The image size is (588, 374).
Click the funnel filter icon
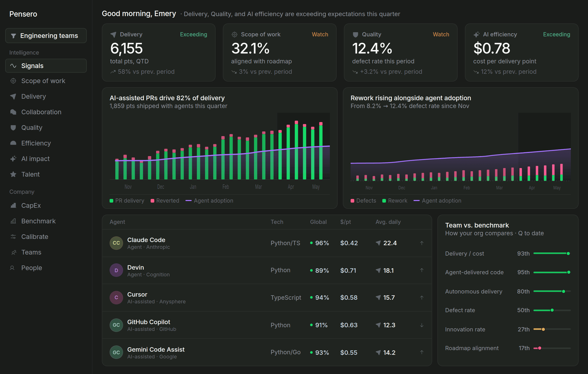(x=14, y=36)
